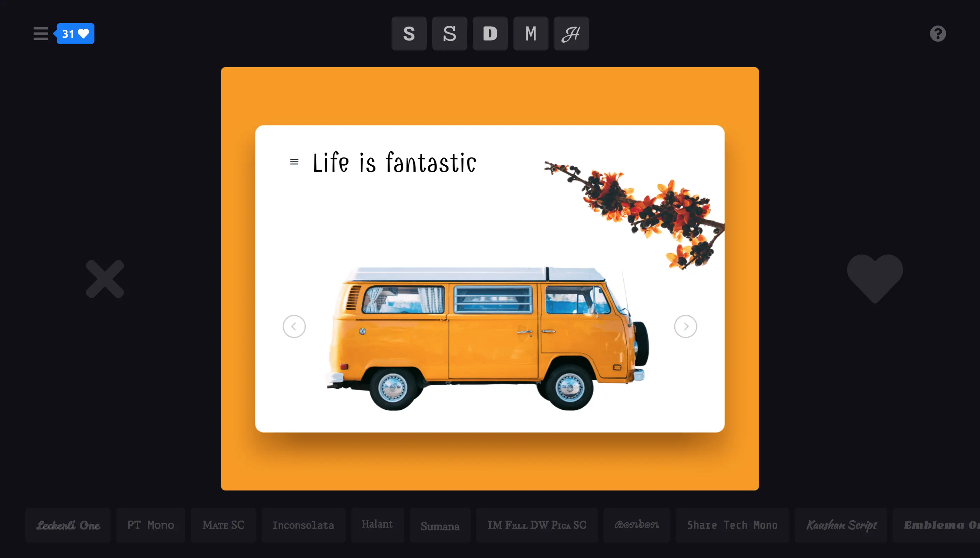980x558 pixels.
Task: Pick the IM Fell DW Pica SC font
Action: tap(537, 525)
